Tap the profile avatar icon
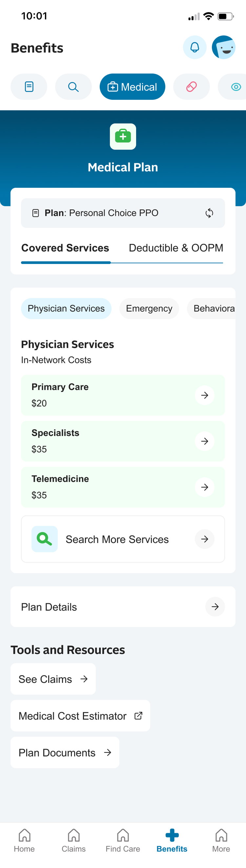The width and height of the screenshot is (246, 868). [x=223, y=47]
